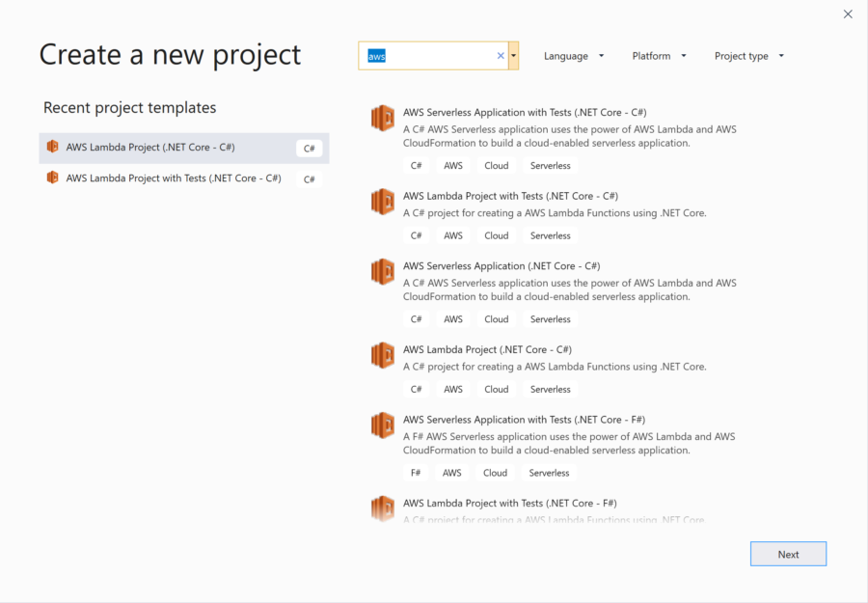Click the icon of AWS Lambda Project with Tests C# result

(383, 202)
